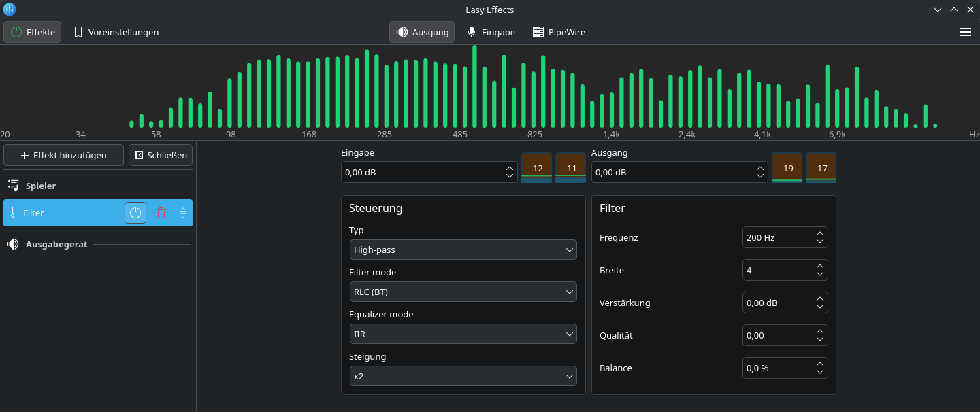Open the Filter mode RLC (BT) dropdown

(463, 292)
